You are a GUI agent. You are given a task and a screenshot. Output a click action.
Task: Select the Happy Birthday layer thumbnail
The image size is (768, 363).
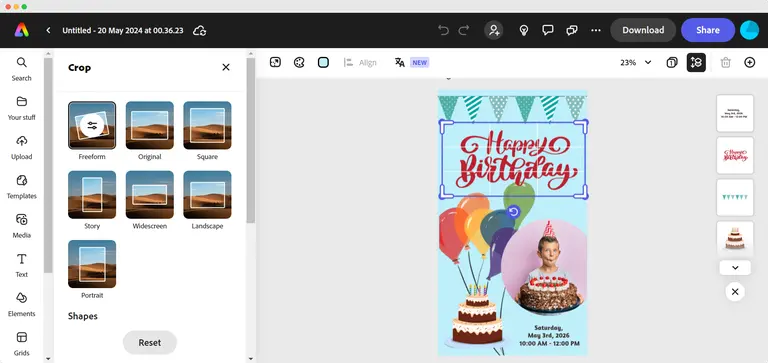click(735, 155)
